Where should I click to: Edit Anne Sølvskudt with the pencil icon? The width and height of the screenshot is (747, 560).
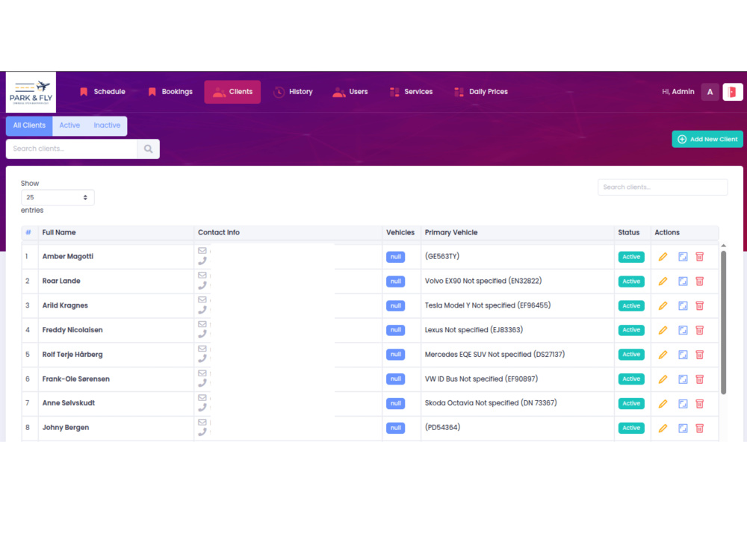(x=663, y=404)
